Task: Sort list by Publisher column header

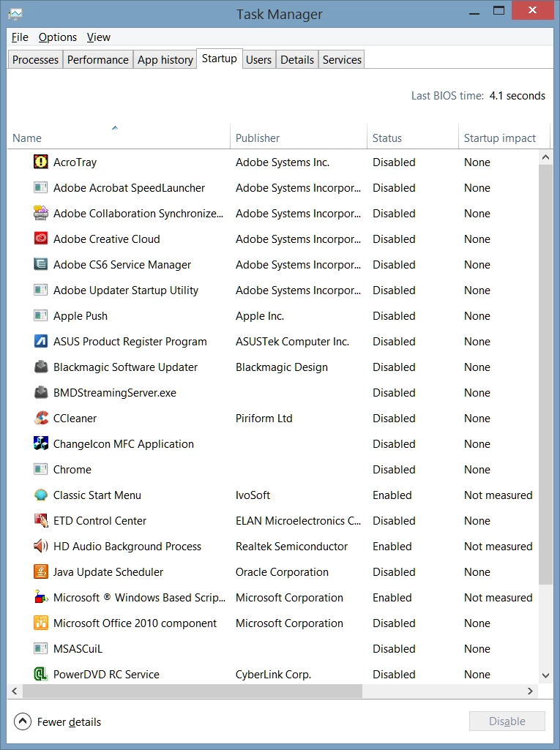Action: [x=298, y=136]
